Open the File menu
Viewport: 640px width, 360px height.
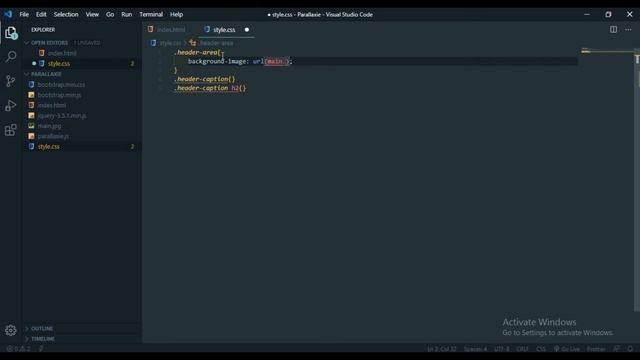(24, 14)
